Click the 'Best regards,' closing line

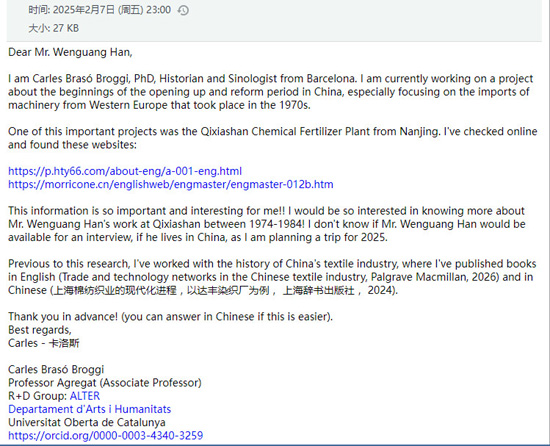pos(40,330)
